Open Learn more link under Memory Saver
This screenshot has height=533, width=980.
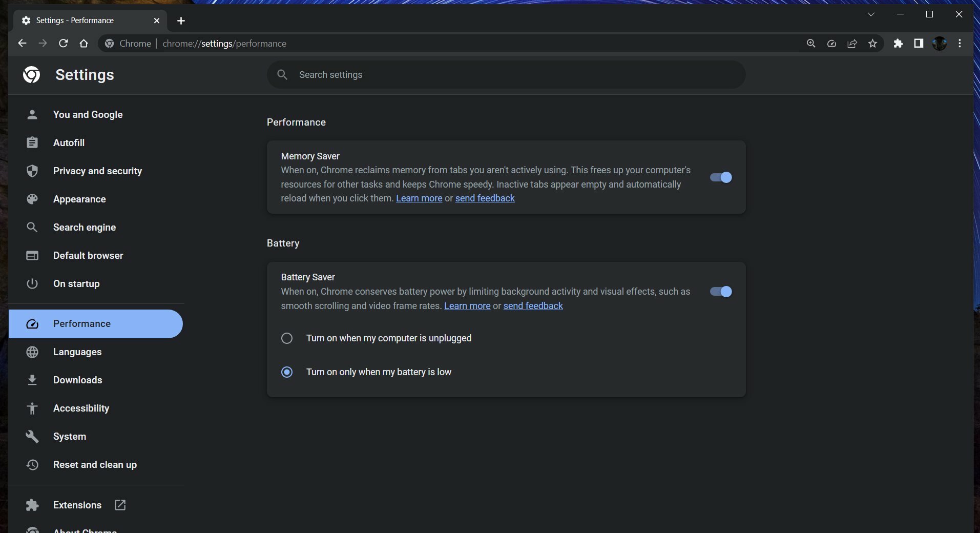[x=419, y=198]
